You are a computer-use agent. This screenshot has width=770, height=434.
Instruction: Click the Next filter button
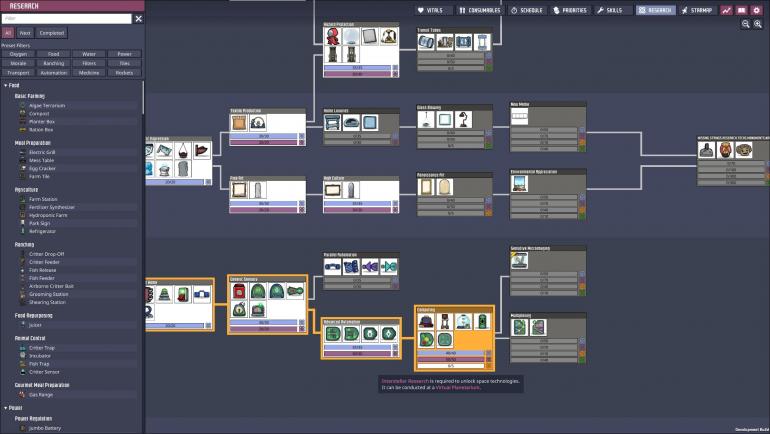25,33
